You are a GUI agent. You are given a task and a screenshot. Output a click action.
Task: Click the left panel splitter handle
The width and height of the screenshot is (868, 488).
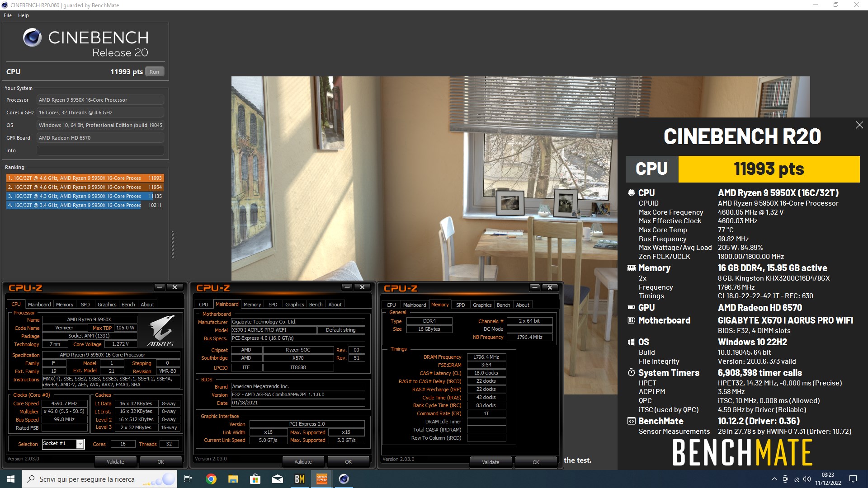(173, 245)
